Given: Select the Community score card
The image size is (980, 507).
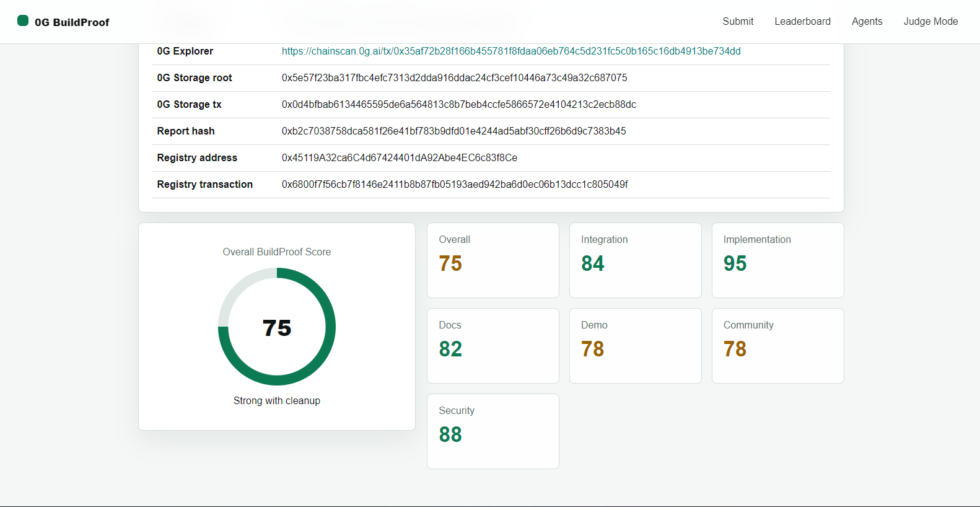Looking at the screenshot, I should point(777,346).
